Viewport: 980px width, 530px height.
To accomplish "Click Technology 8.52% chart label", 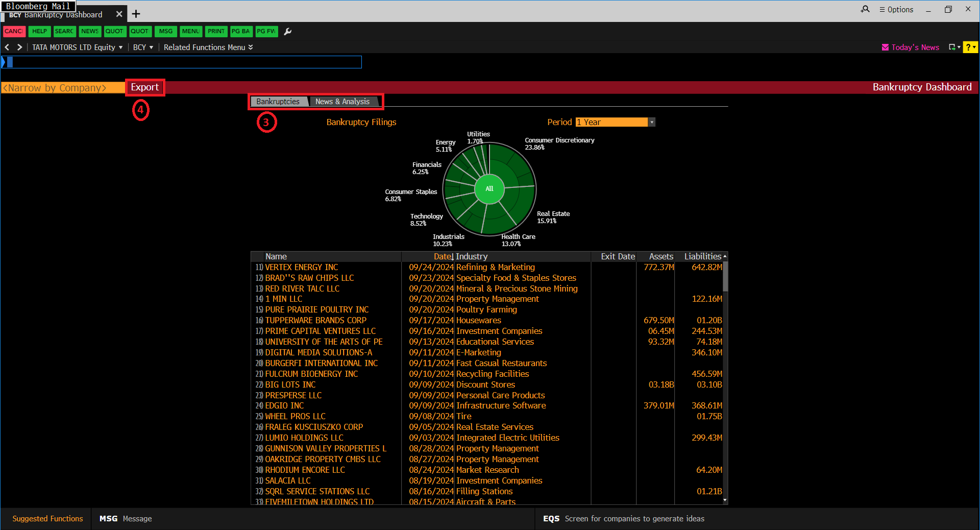I will (x=426, y=220).
